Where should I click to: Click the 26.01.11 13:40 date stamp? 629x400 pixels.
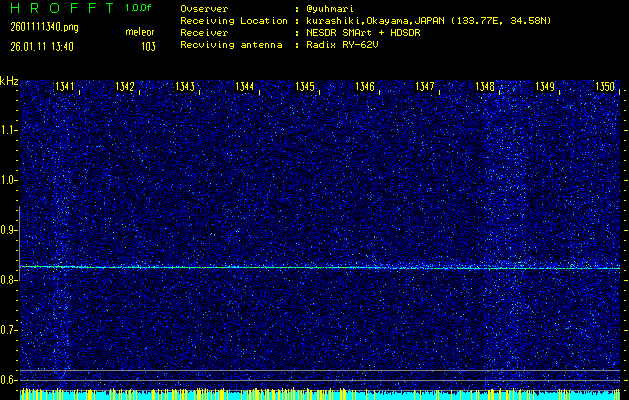pyautogui.click(x=43, y=46)
